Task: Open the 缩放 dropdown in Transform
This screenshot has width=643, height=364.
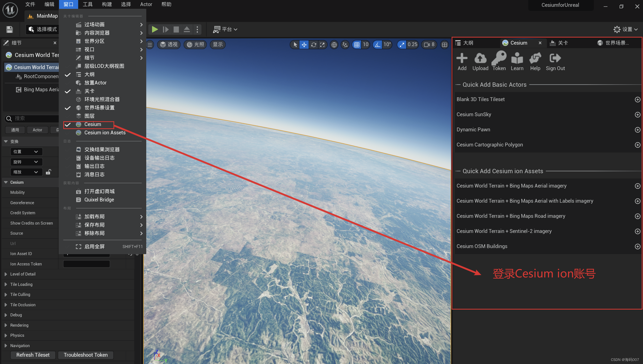Action: pos(26,172)
